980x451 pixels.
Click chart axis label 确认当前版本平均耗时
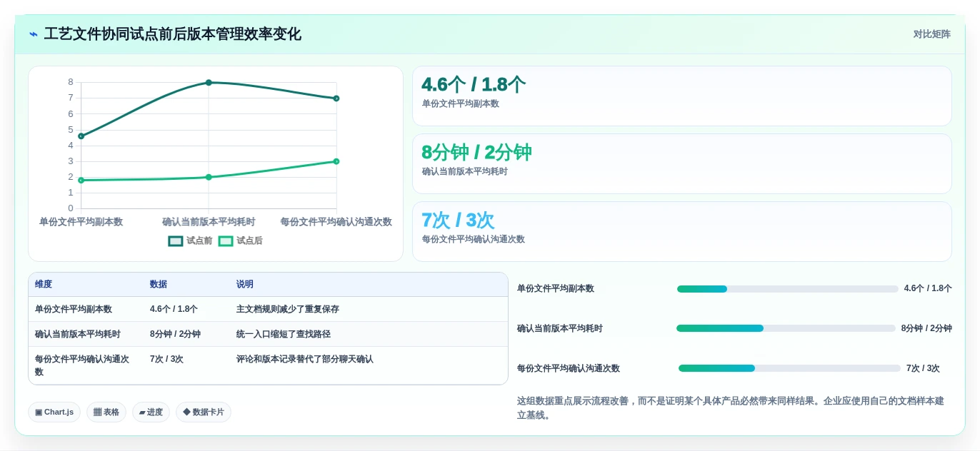[209, 222]
